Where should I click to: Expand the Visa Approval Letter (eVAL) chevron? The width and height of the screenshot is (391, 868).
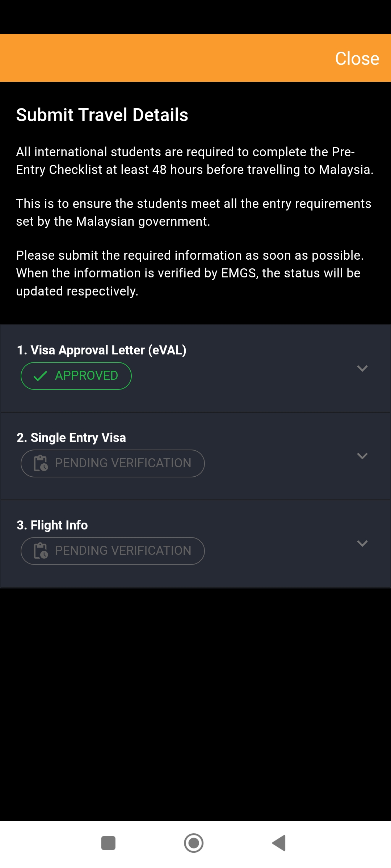click(x=362, y=369)
